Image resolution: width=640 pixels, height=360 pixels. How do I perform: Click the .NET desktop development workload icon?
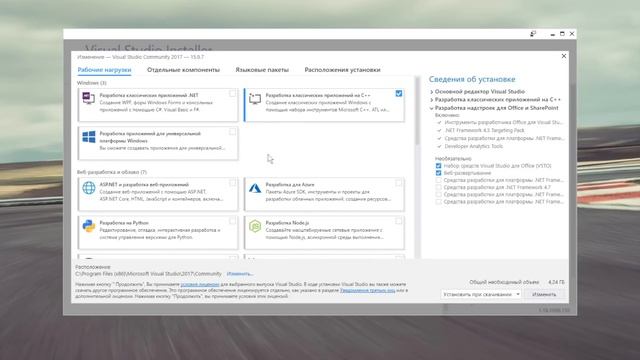coord(89,98)
